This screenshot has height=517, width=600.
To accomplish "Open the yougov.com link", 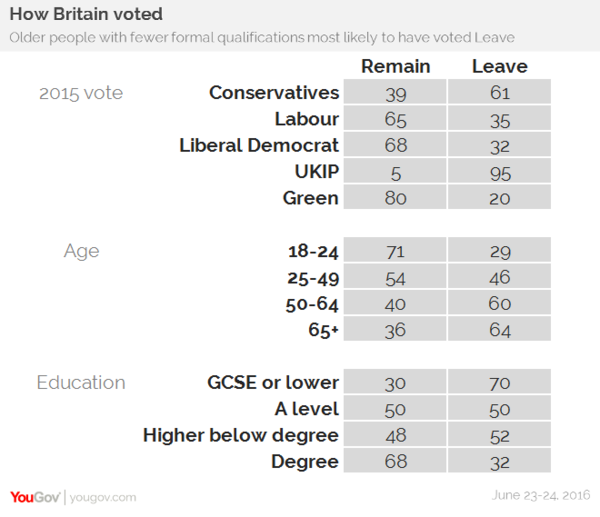I will point(103,497).
